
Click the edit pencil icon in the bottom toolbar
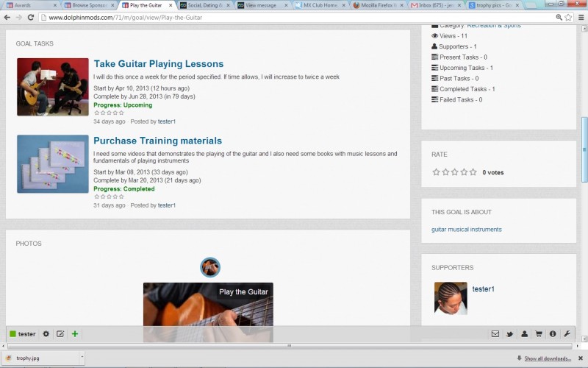[60, 334]
